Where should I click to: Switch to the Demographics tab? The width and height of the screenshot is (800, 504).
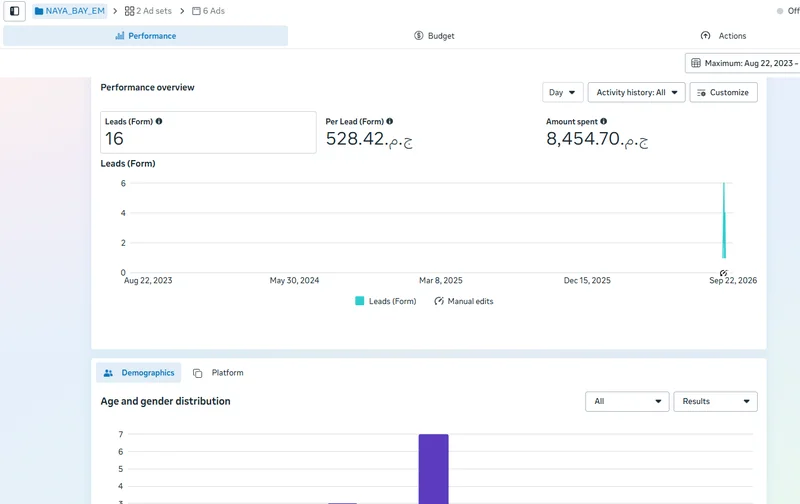(x=138, y=373)
